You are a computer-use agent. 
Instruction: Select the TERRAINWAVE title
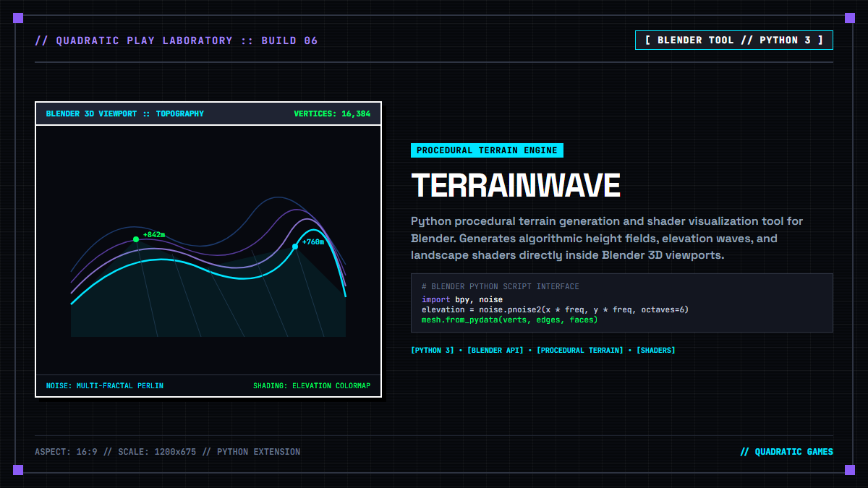coord(516,186)
